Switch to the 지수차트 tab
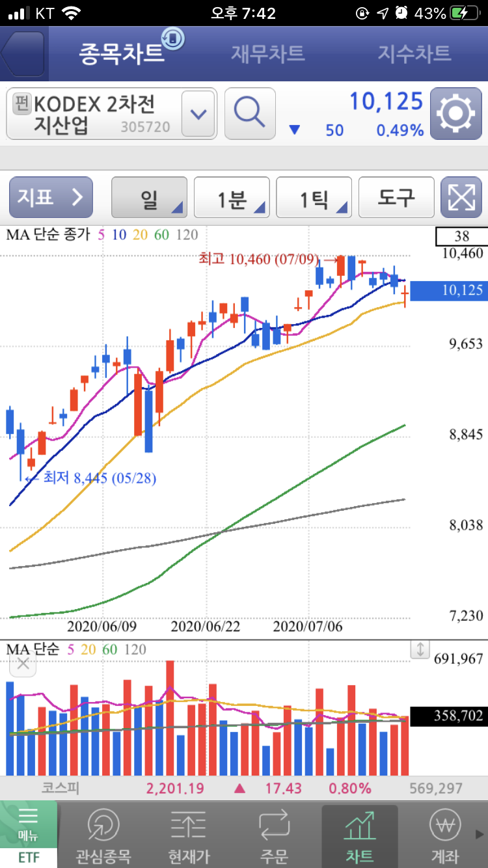Screen dimensions: 488x868 coord(414,53)
